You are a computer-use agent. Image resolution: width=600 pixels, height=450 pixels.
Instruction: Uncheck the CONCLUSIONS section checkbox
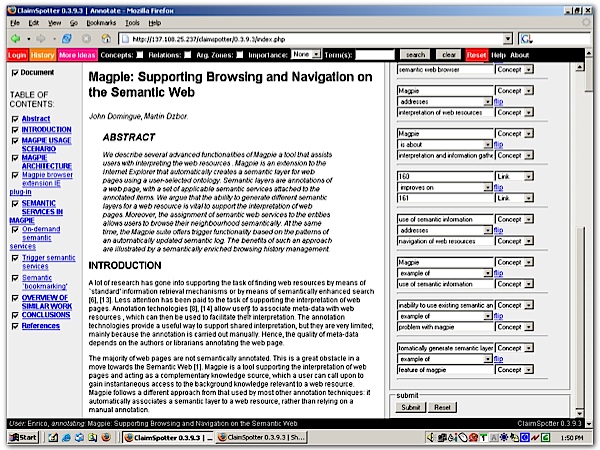click(15, 315)
